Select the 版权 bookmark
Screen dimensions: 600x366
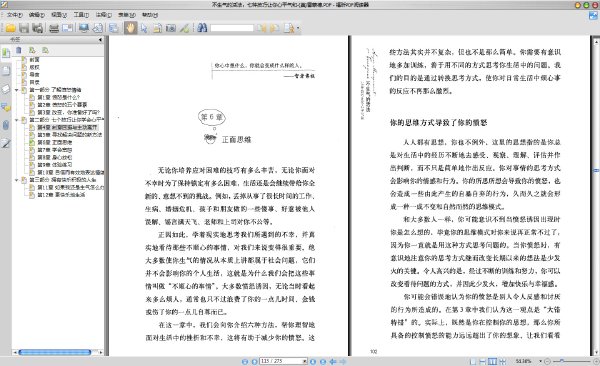tap(34, 67)
